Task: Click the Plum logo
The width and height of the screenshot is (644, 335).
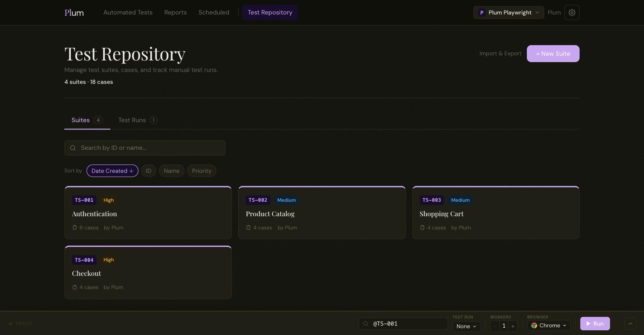Action: tap(74, 13)
